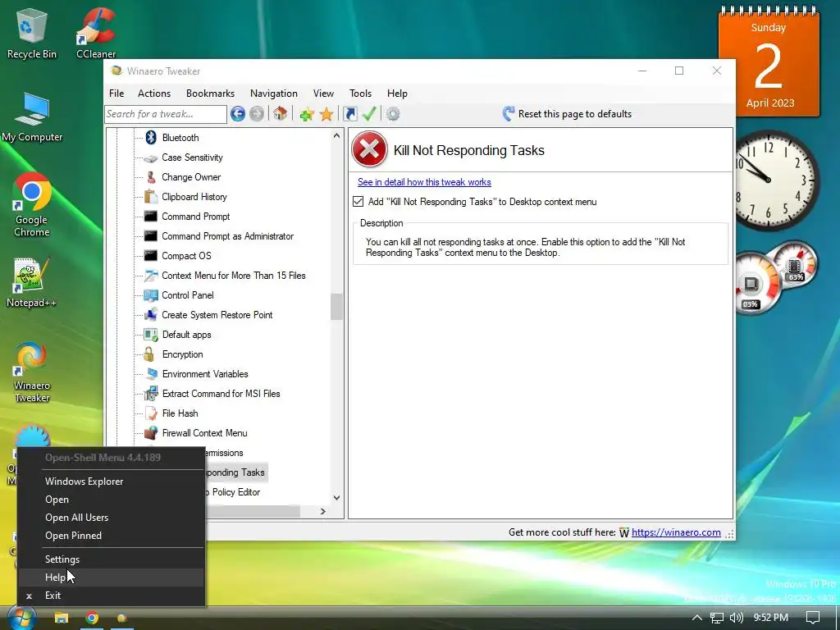This screenshot has width=840, height=630.
Task: Open My Computer desktop icon
Action: 32,117
